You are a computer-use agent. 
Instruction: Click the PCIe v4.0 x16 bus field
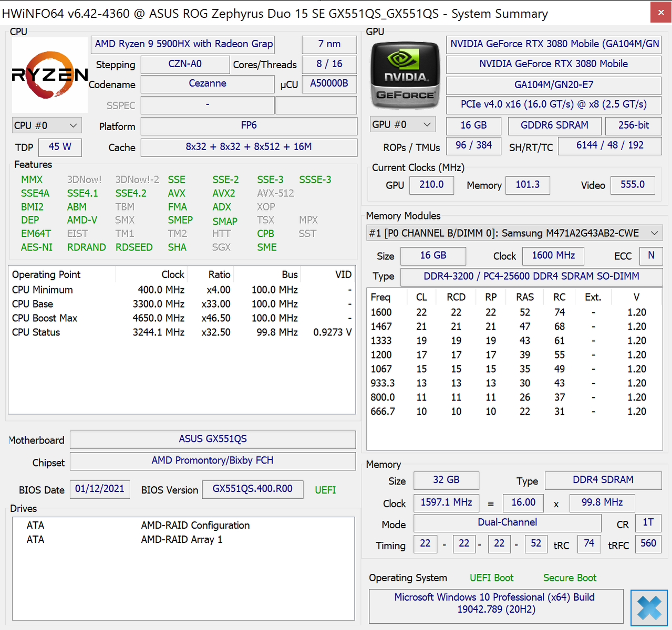(x=554, y=104)
